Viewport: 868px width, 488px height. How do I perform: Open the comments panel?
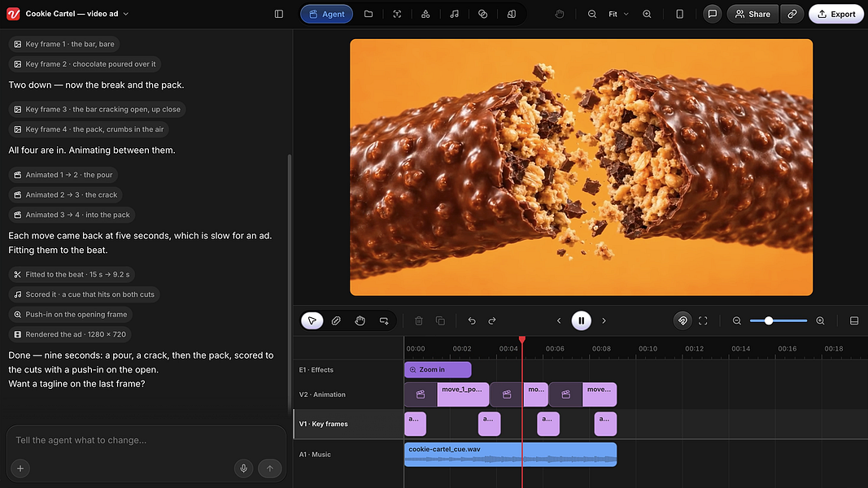click(x=713, y=14)
